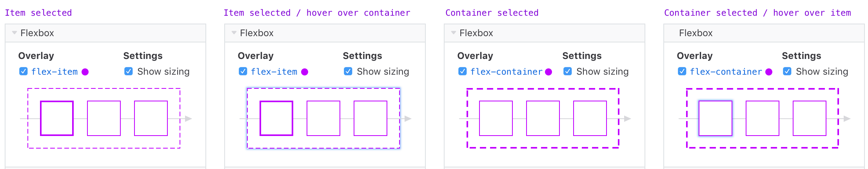
Task: Open purple color swatch next to first flex-item
Action: [85, 72]
